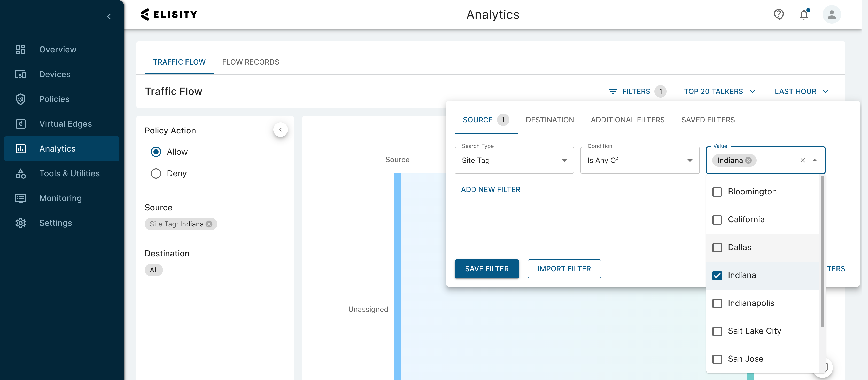Open the Last Hour time range dropdown

(x=801, y=92)
